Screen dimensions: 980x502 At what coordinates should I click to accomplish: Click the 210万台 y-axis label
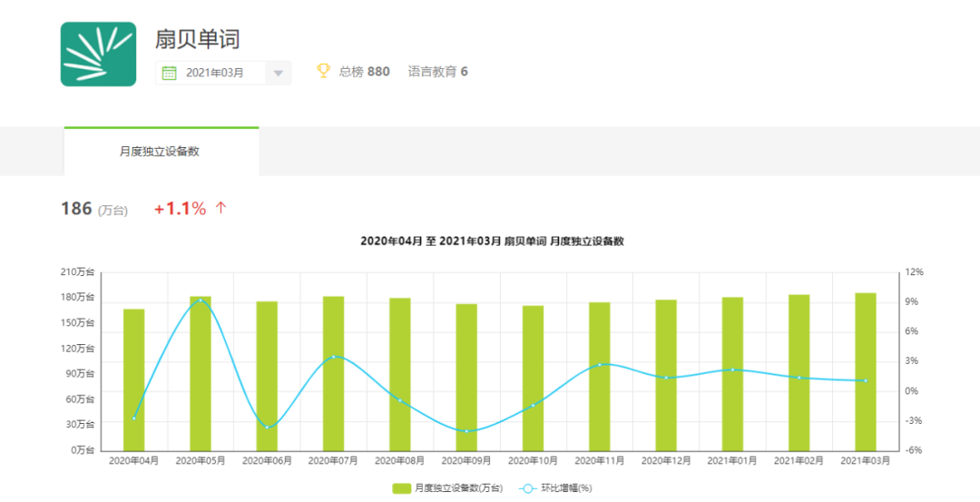pos(77,272)
